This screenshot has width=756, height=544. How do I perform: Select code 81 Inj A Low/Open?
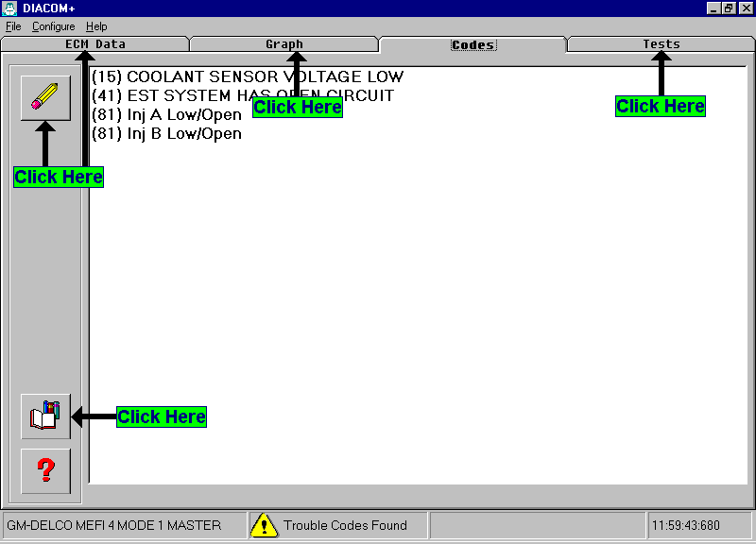pos(166,115)
